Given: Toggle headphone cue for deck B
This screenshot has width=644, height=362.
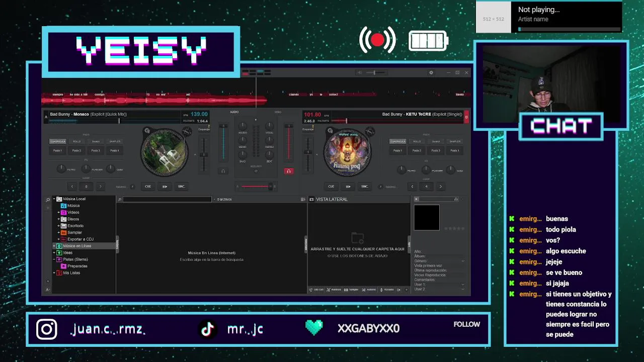Looking at the screenshot, I should 288,171.
